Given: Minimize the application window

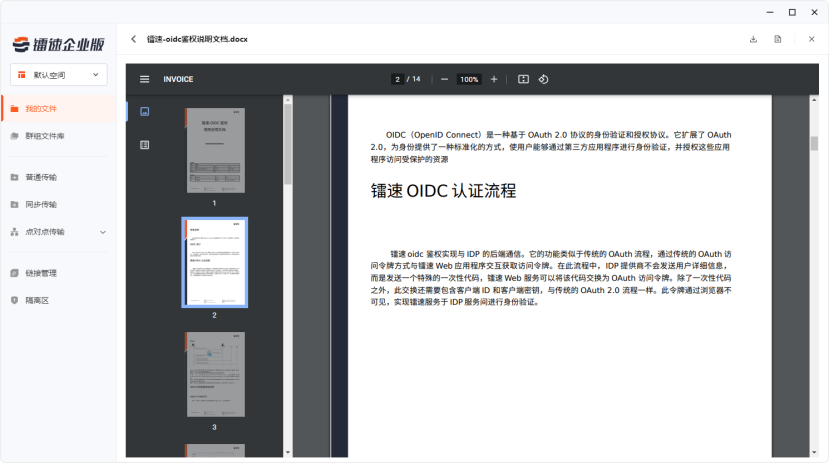Looking at the screenshot, I should 770,12.
